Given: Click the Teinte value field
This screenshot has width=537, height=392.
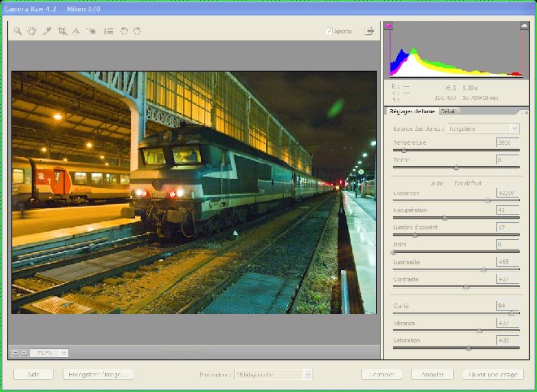Looking at the screenshot, I should coord(508,159).
